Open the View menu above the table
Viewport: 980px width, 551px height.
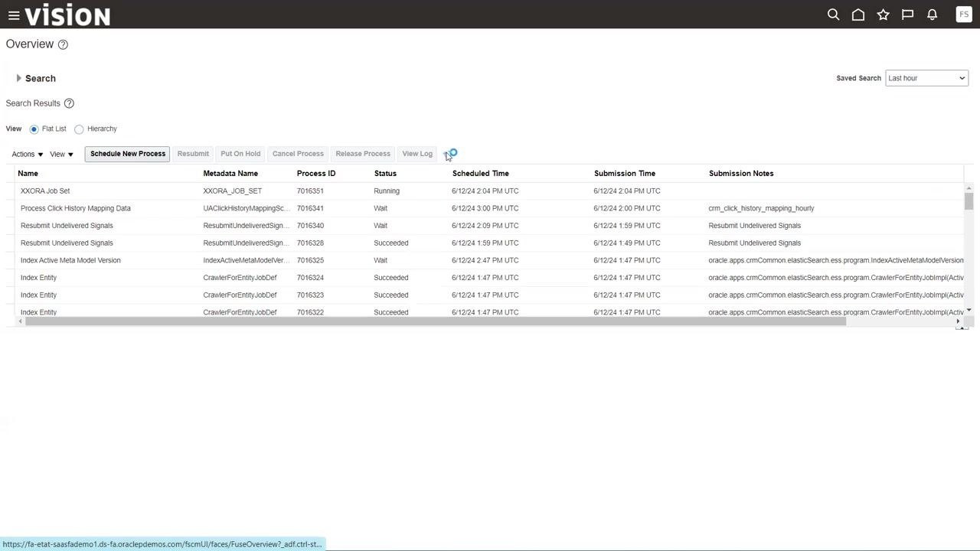click(61, 155)
